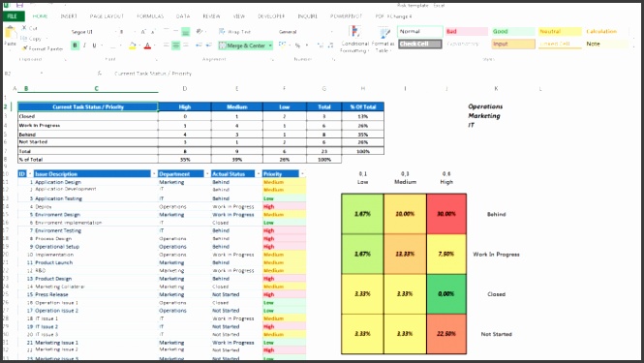Open the Priority column filter dropdown
This screenshot has width=644, height=363.
click(302, 174)
